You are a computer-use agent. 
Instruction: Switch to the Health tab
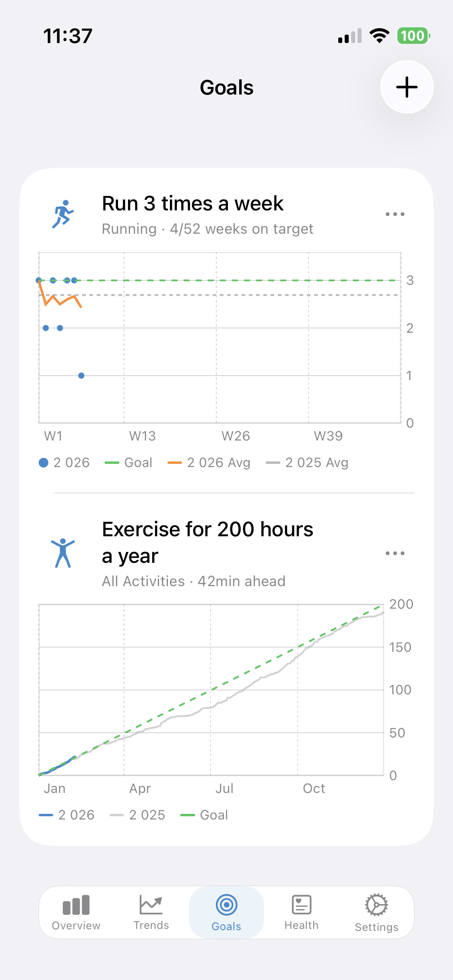click(301, 913)
